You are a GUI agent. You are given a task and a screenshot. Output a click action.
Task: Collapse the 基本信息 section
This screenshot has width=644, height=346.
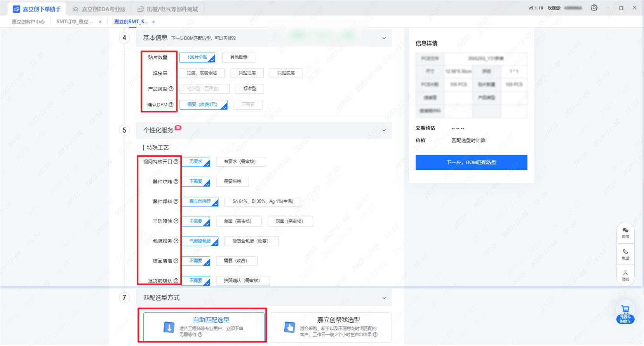384,38
